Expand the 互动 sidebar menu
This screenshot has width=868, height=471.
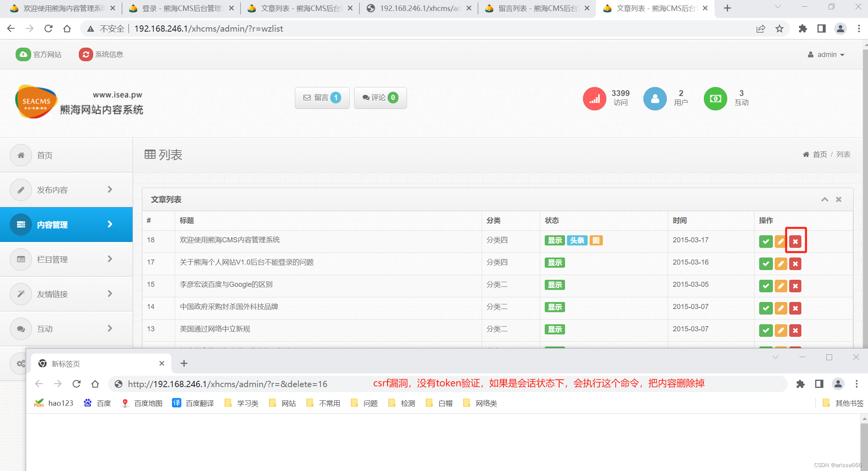click(x=66, y=329)
